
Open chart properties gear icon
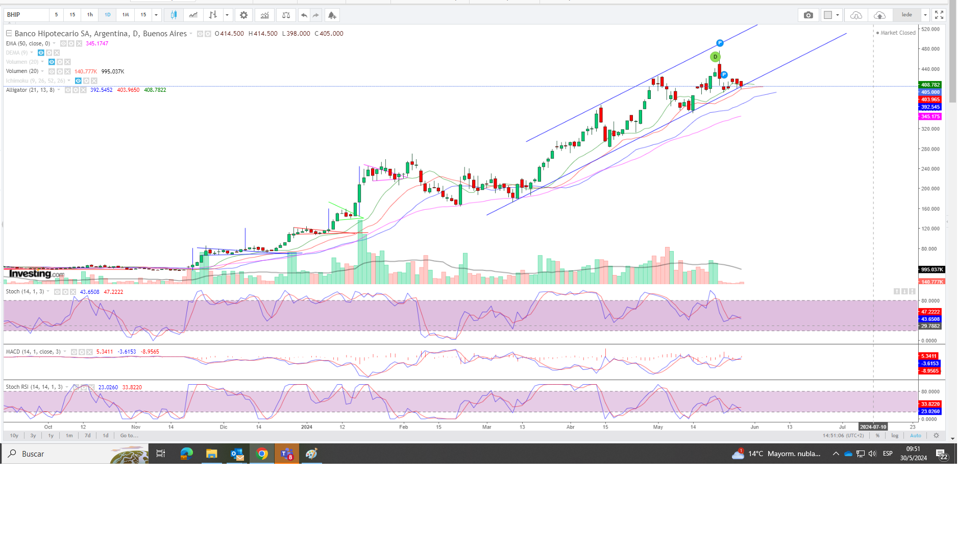[244, 15]
